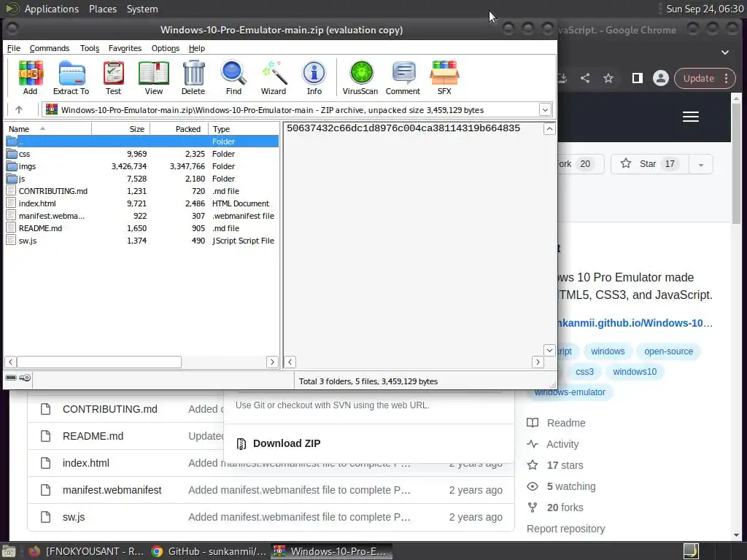
Task: Open the Find magnifier tool
Action: [x=233, y=77]
